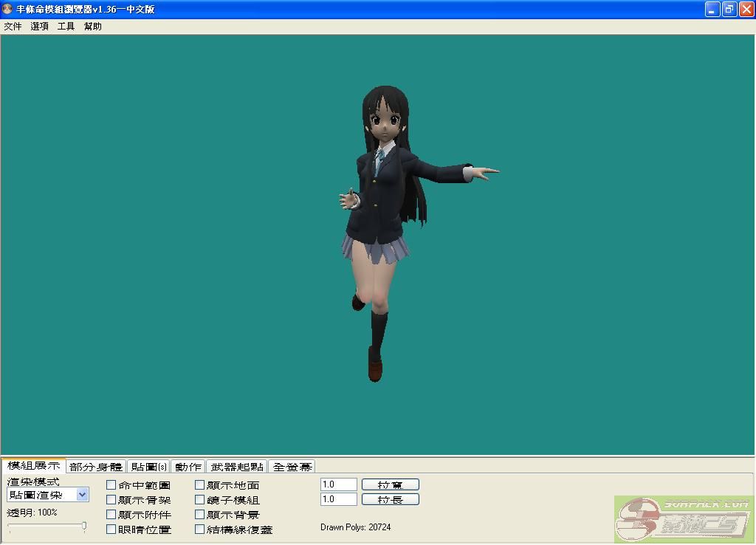The height and width of the screenshot is (545, 756).
Task: Go to the 全螢幕 tab
Action: (x=292, y=467)
